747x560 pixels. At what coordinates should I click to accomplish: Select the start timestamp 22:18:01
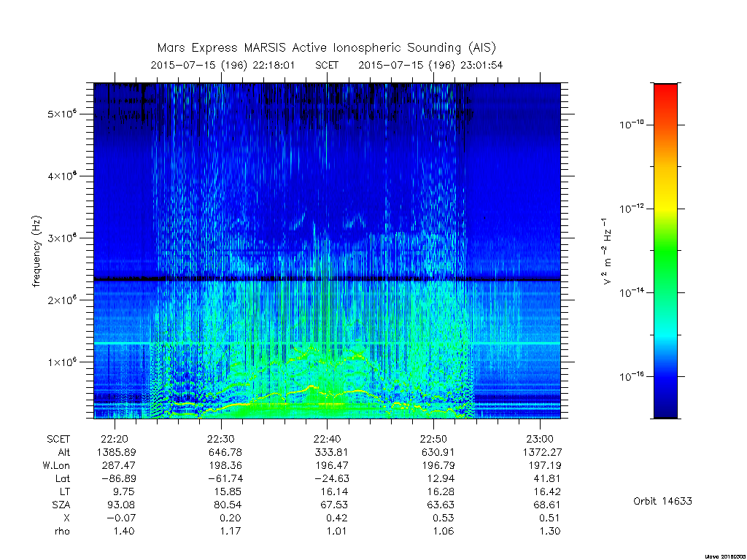click(x=274, y=65)
